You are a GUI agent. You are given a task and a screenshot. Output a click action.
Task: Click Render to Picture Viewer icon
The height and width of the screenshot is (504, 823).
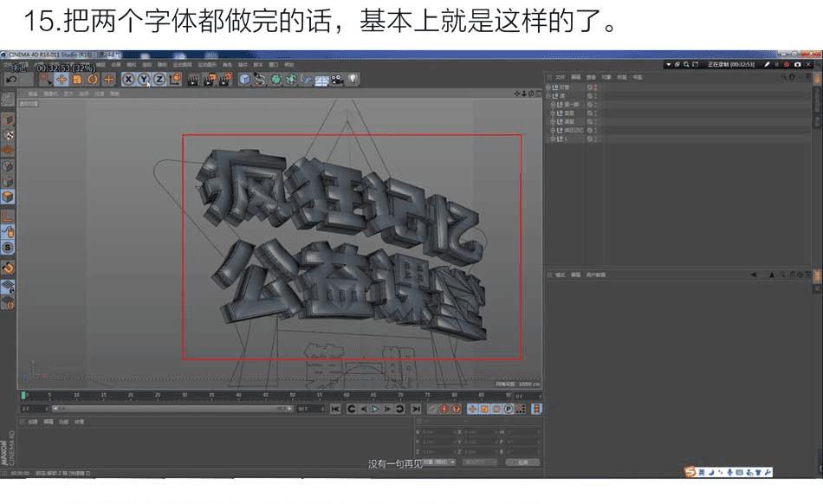(x=210, y=80)
